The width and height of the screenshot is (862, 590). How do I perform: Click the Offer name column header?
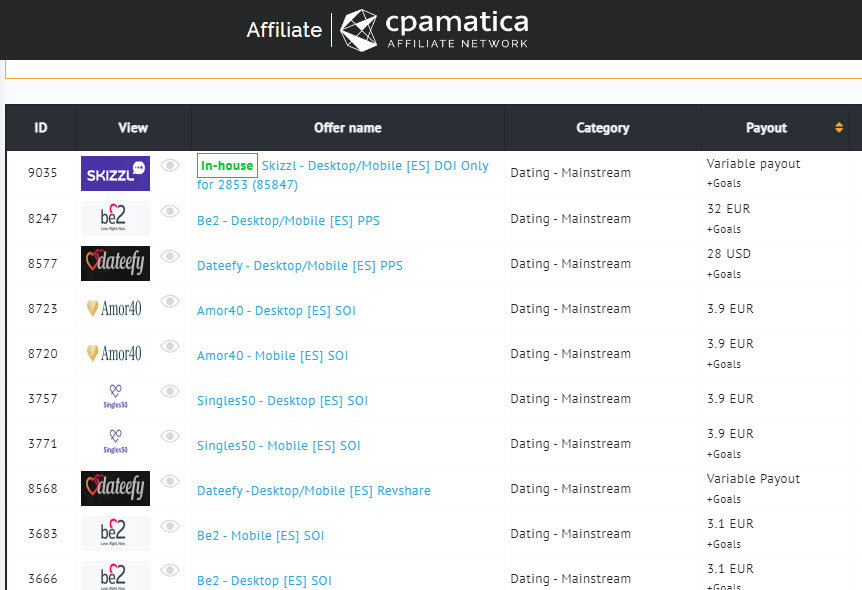347,128
